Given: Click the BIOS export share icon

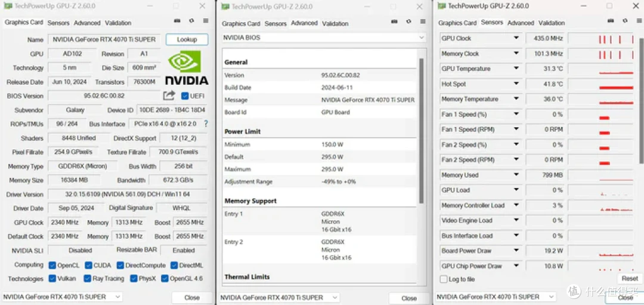Looking at the screenshot, I should 169,95.
